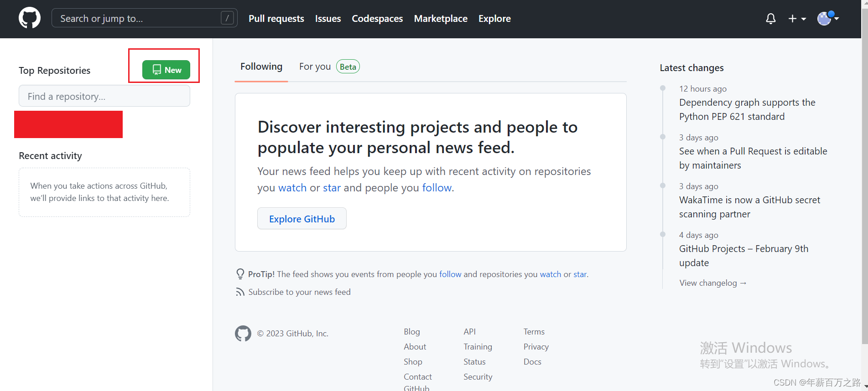Click View changelog link

[x=713, y=283]
